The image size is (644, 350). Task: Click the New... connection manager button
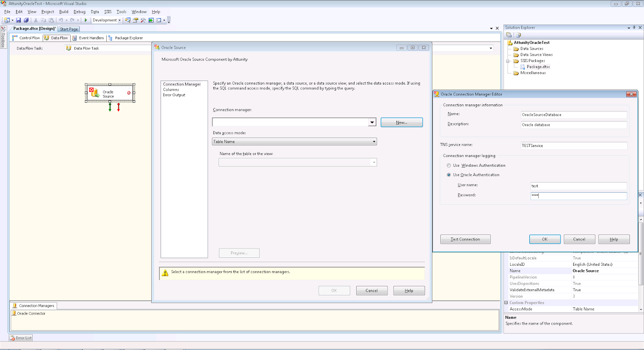click(402, 122)
